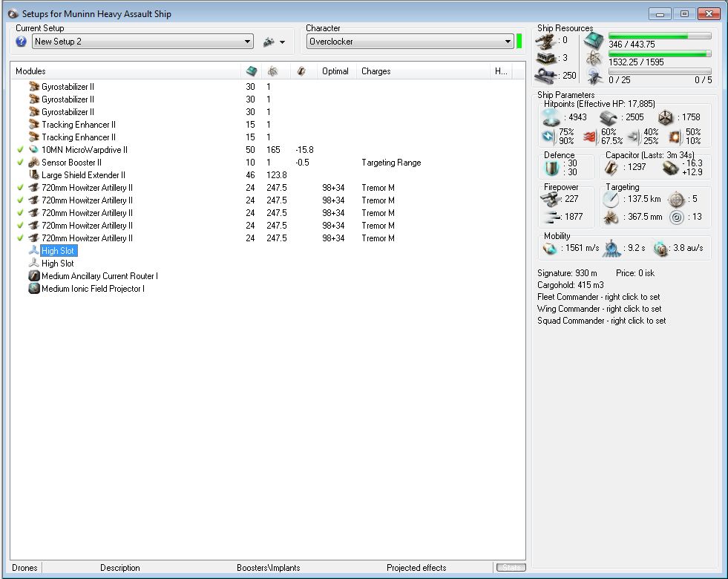The image size is (728, 579).
Task: Select the second empty High Slot
Action: pyautogui.click(x=58, y=264)
